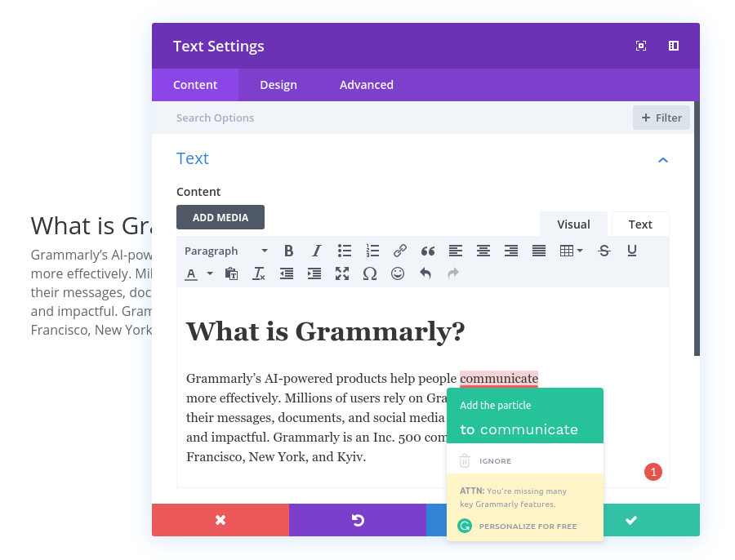Image resolution: width=735 pixels, height=560 pixels.
Task: Justify the text
Action: pyautogui.click(x=539, y=251)
